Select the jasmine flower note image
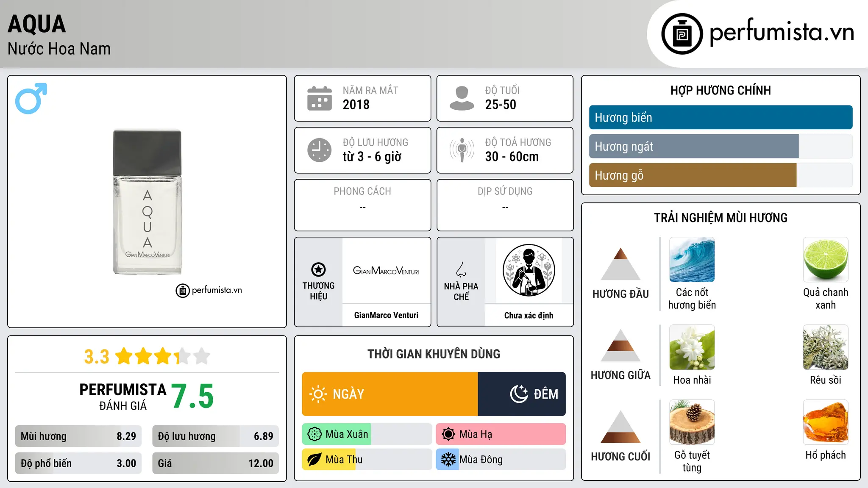868x488 pixels. pos(692,347)
